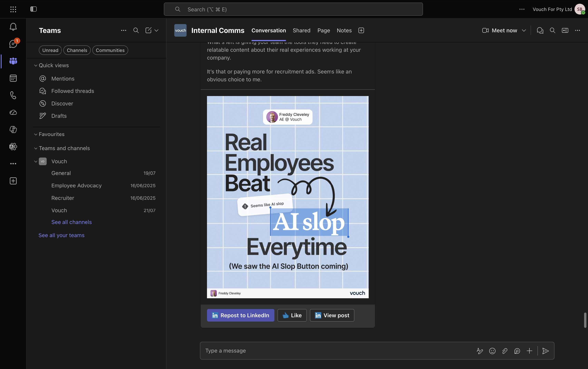Collapse the Vouch team chevron
Screen dimensions: 588x369
(36, 161)
